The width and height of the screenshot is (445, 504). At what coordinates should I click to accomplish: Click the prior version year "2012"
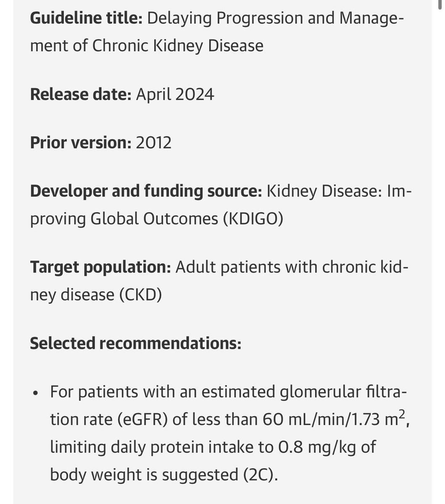153,143
